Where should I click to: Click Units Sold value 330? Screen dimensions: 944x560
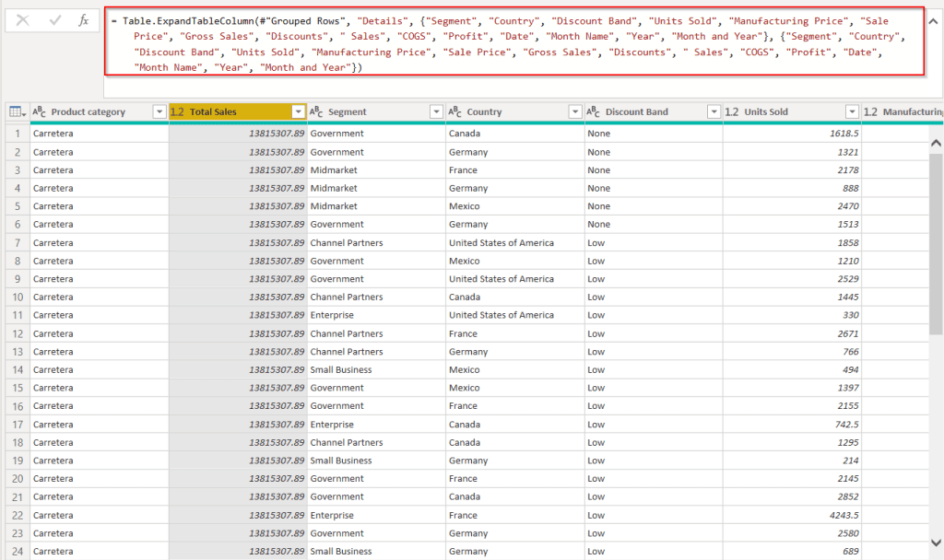[792, 315]
